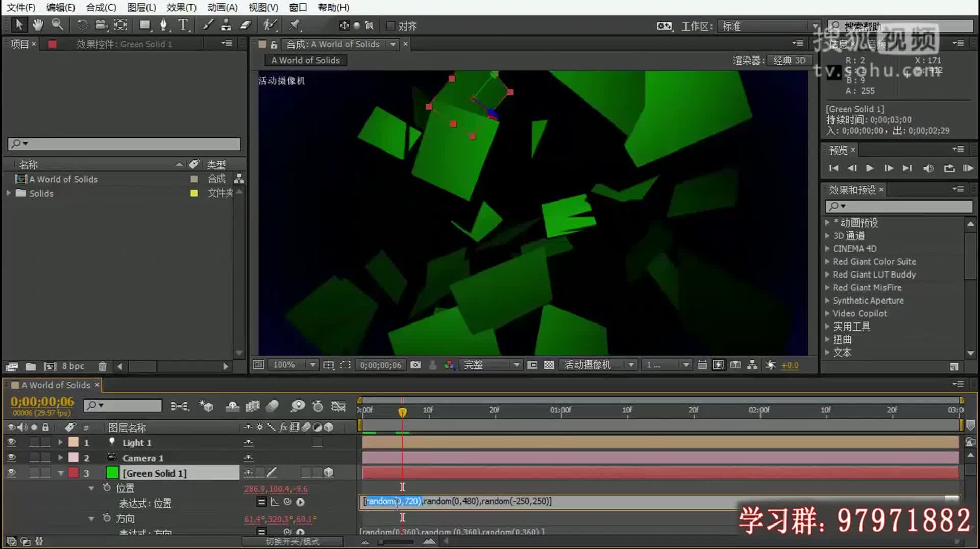
Task: Open the Edit menu
Action: point(60,7)
